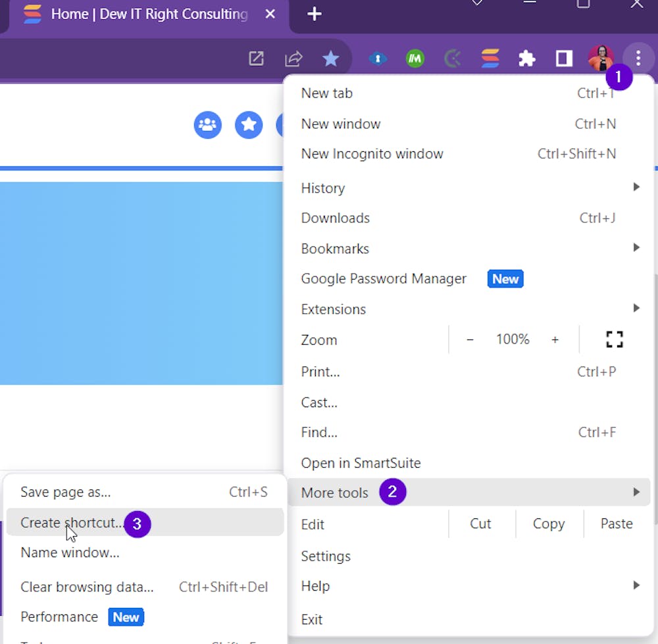
Task: Click Copy in the Edit row
Action: point(549,524)
